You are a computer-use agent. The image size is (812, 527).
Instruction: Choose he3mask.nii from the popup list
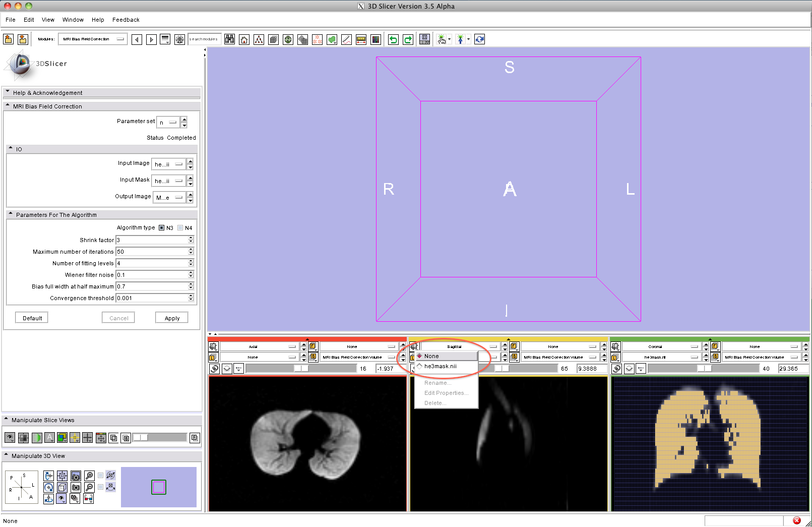click(x=440, y=366)
